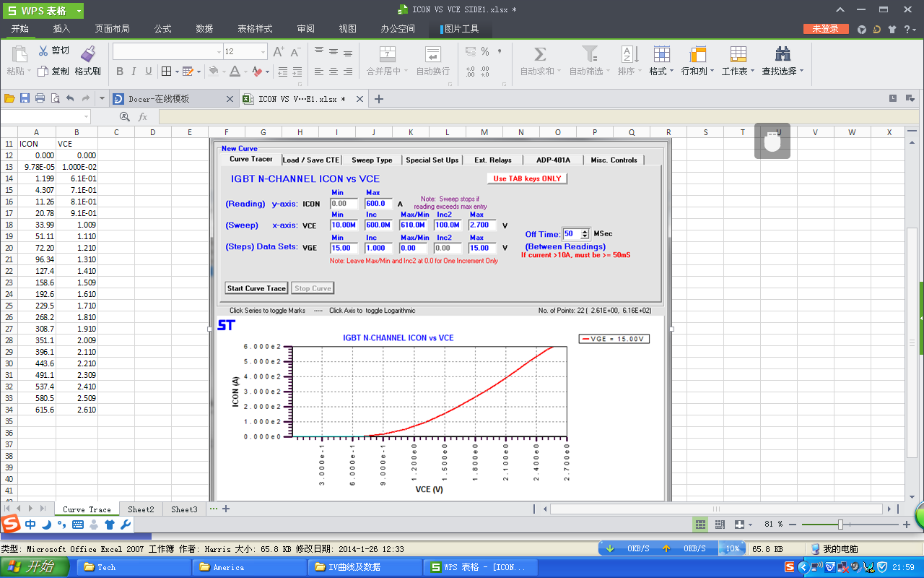This screenshot has height=578, width=924.
Task: Open the Docer online templates tab
Action: (159, 99)
